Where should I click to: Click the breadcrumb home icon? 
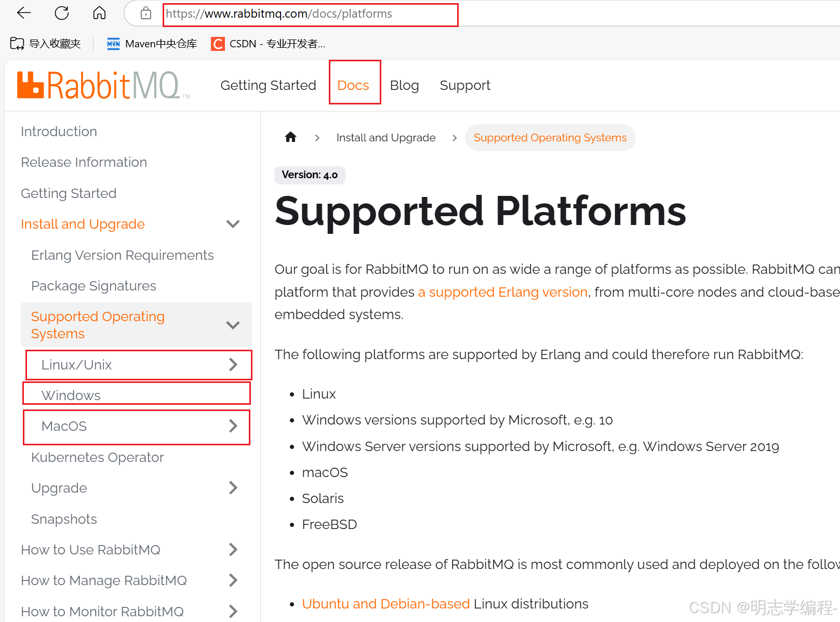(290, 137)
